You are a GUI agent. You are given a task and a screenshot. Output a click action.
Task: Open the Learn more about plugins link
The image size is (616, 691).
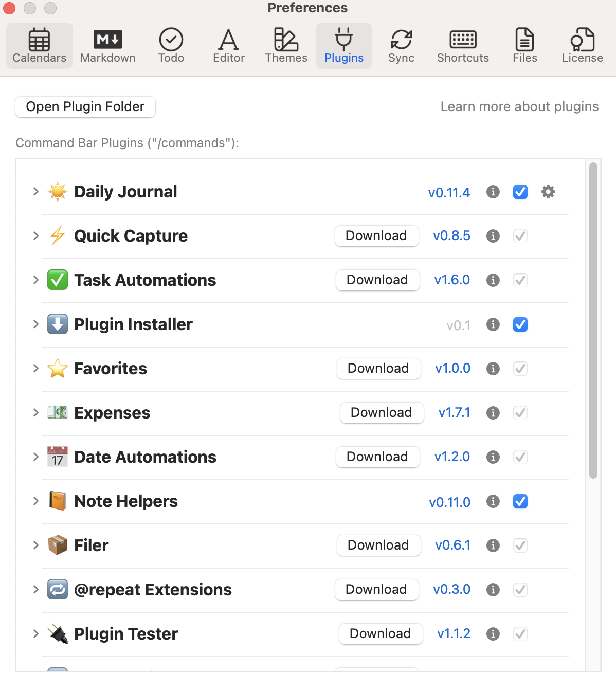pyautogui.click(x=519, y=106)
